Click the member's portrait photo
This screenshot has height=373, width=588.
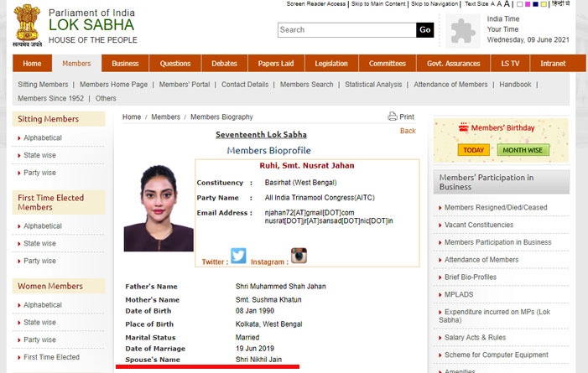[159, 208]
